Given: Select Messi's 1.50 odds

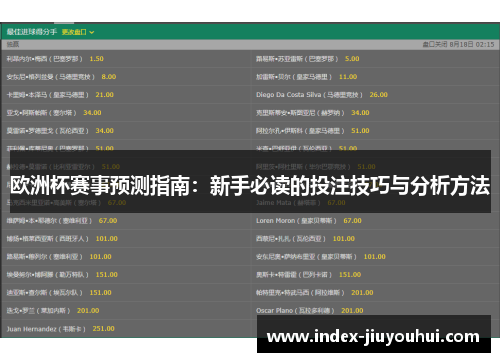Looking at the screenshot, I should pyautogui.click(x=96, y=59).
